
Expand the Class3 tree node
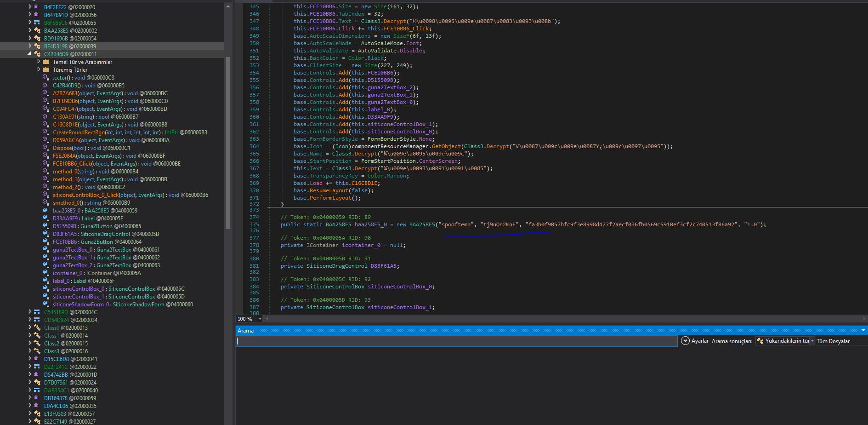pyautogui.click(x=30, y=351)
